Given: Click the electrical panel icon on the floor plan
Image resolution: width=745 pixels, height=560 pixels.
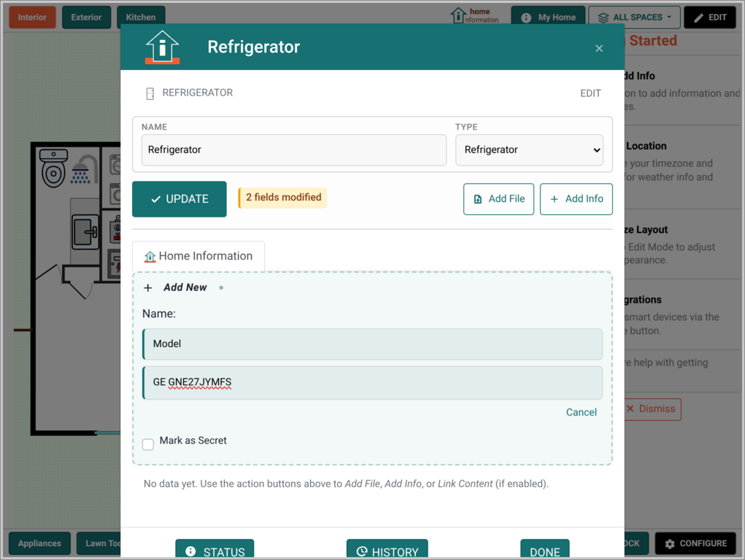Looking at the screenshot, I should pos(115,264).
